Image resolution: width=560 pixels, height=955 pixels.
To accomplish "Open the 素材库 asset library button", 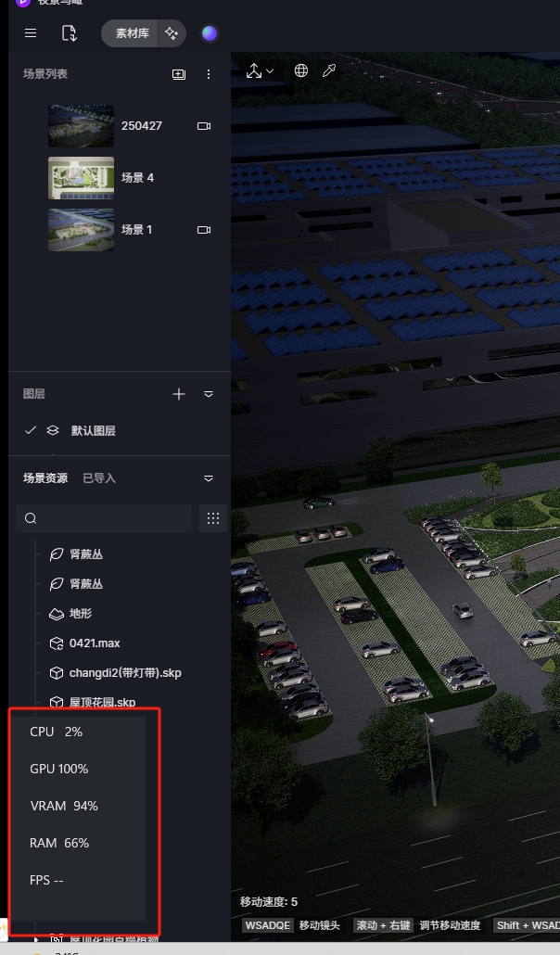I will (x=133, y=33).
